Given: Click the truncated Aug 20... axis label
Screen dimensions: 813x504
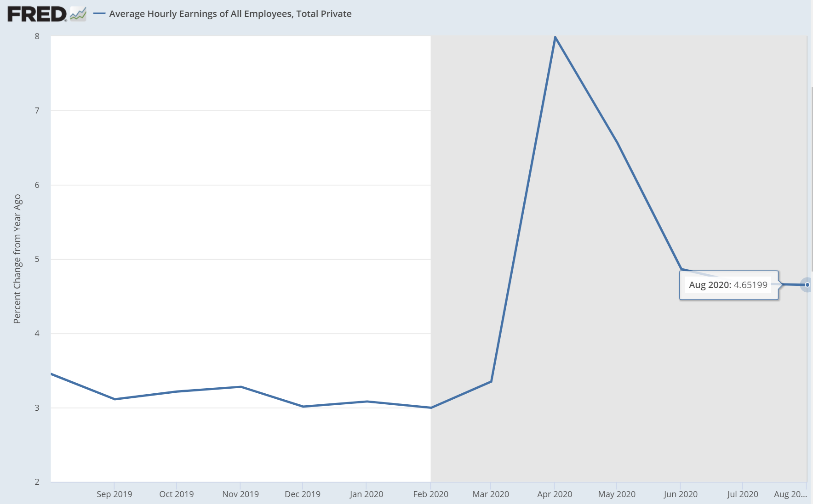Looking at the screenshot, I should (790, 494).
